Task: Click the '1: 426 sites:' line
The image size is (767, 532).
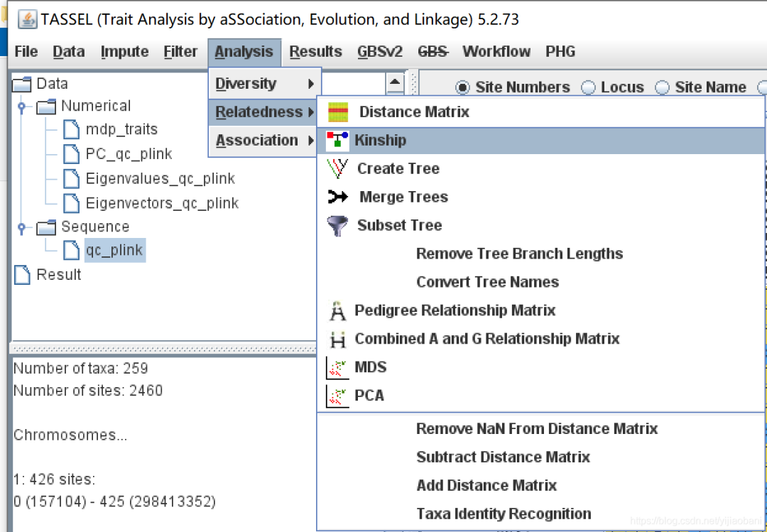Action: point(54,479)
